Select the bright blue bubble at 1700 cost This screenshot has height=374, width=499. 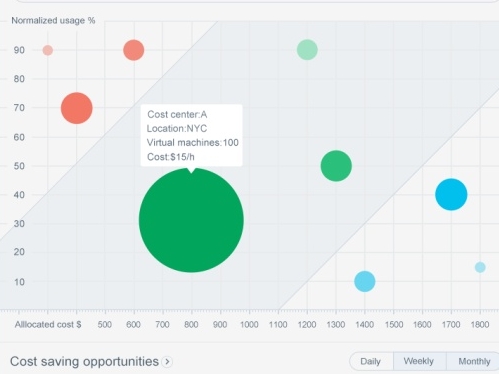pos(451,194)
